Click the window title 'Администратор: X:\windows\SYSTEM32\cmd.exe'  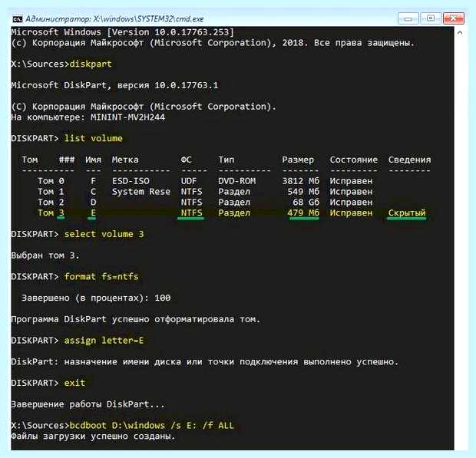pos(114,19)
